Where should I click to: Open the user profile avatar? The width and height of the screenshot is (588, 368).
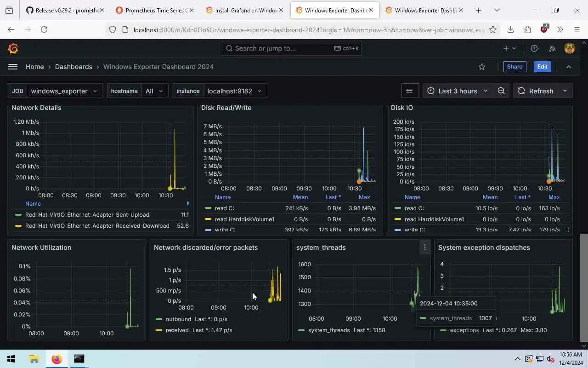point(570,48)
